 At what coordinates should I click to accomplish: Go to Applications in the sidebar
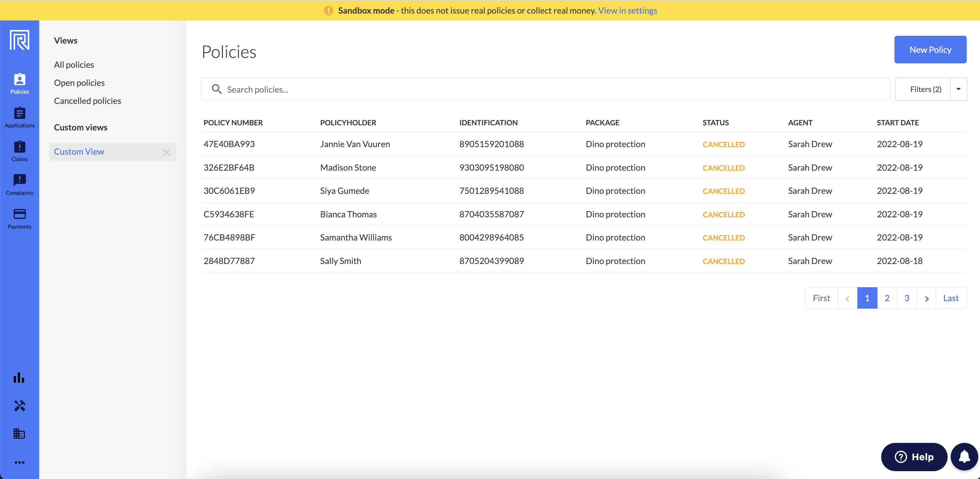pos(19,117)
